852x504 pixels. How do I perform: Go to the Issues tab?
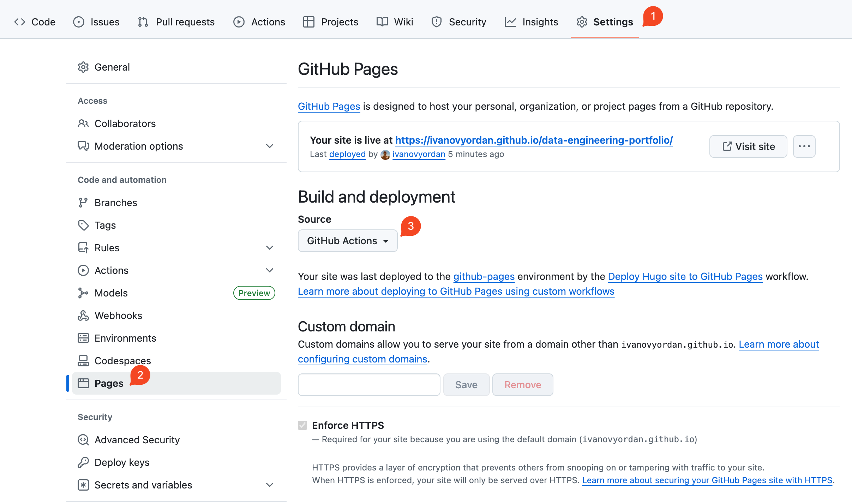96,22
